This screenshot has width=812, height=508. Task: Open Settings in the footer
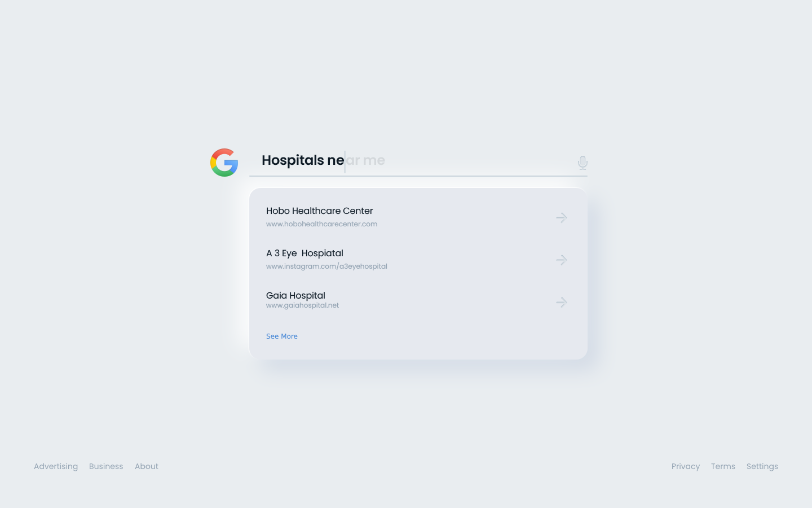coord(762,466)
